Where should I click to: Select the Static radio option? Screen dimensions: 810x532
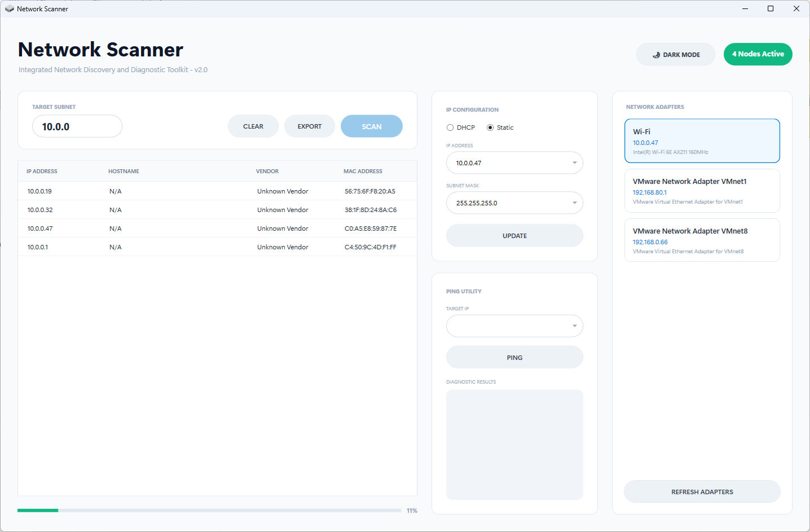tap(490, 127)
